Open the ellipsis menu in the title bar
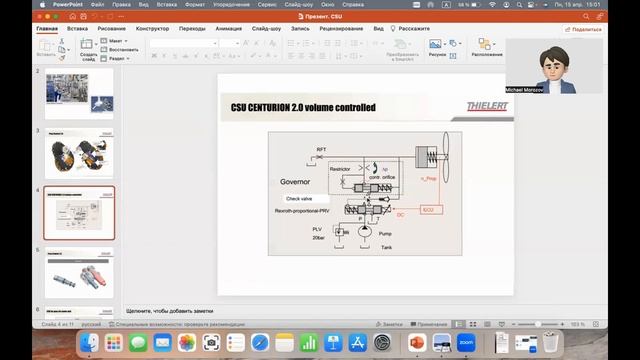 pyautogui.click(x=121, y=16)
